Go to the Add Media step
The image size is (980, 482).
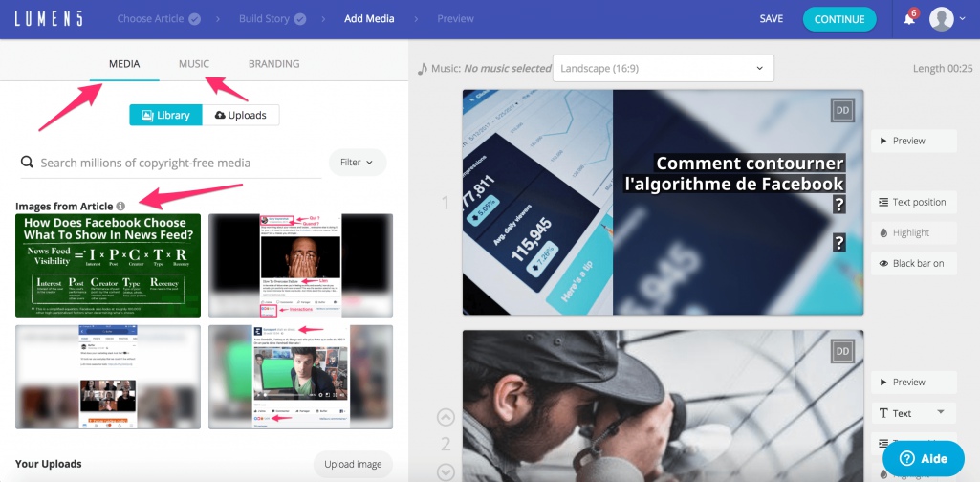point(369,19)
